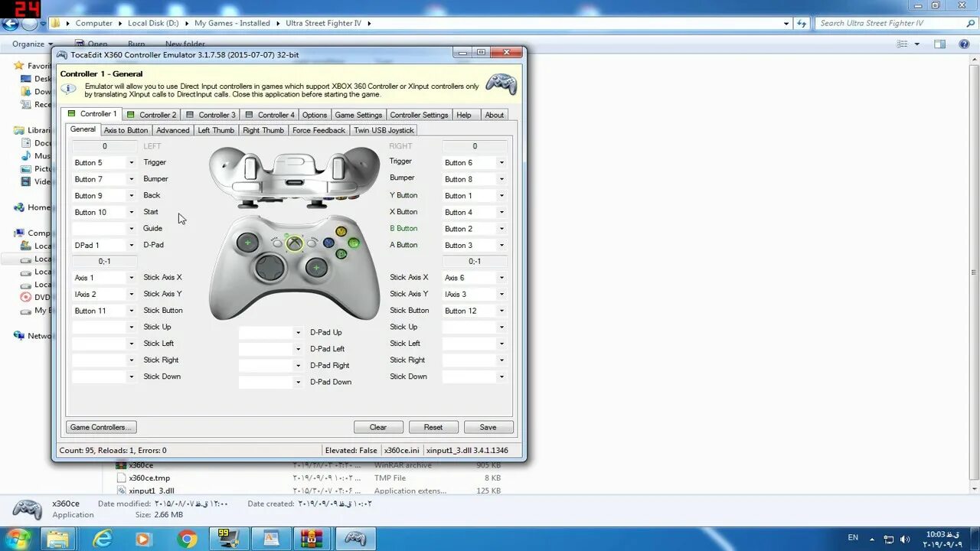This screenshot has height=551, width=980.
Task: Click the info icon in emulator header
Action: 69,90
